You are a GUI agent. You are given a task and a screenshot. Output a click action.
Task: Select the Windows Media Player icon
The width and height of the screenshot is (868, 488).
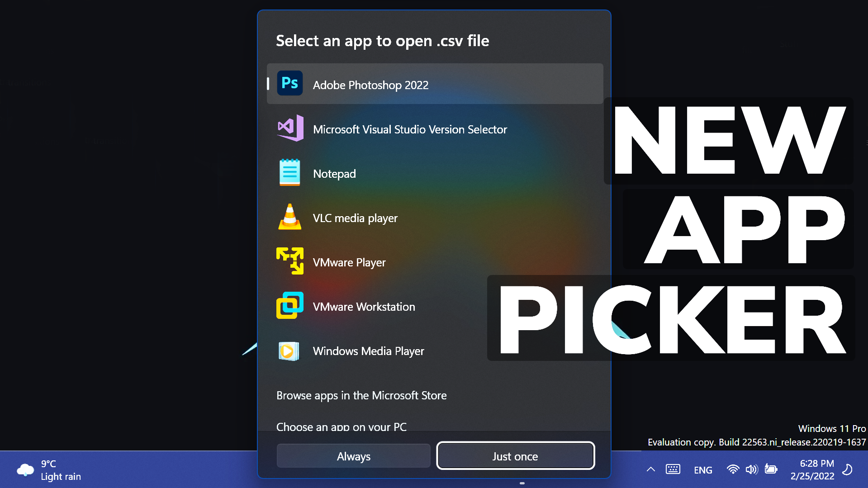click(289, 351)
